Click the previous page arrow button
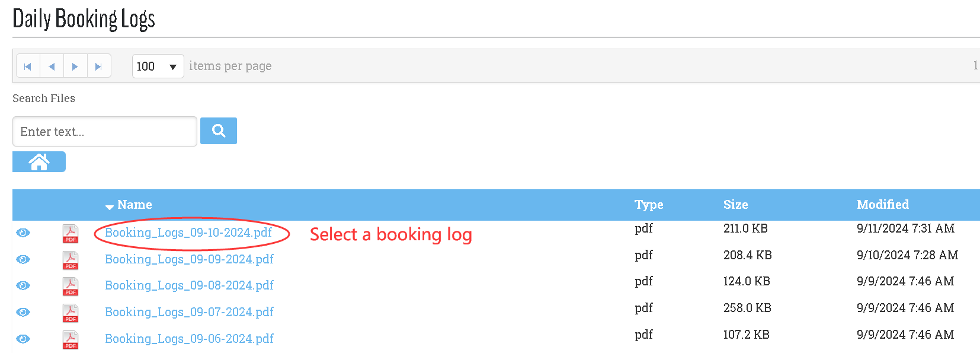The width and height of the screenshot is (980, 353). coord(52,65)
